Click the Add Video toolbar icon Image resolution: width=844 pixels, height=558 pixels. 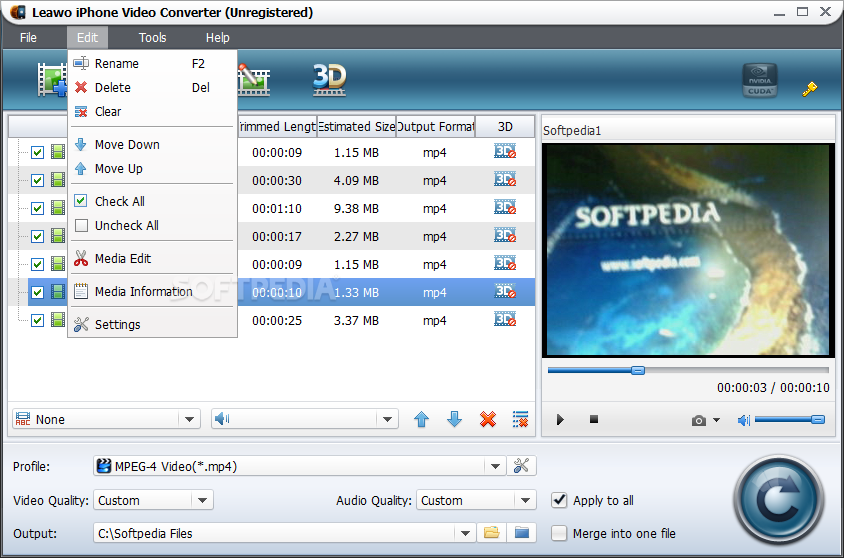52,80
